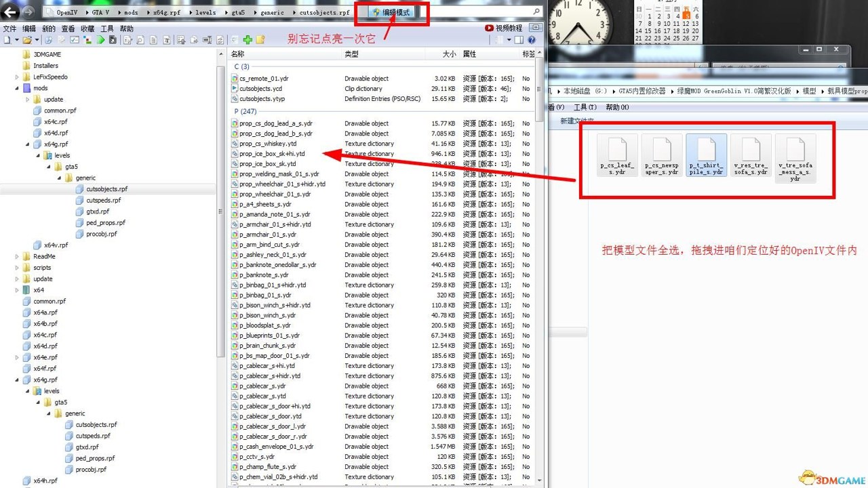Click the preview pane layout icon

point(519,40)
